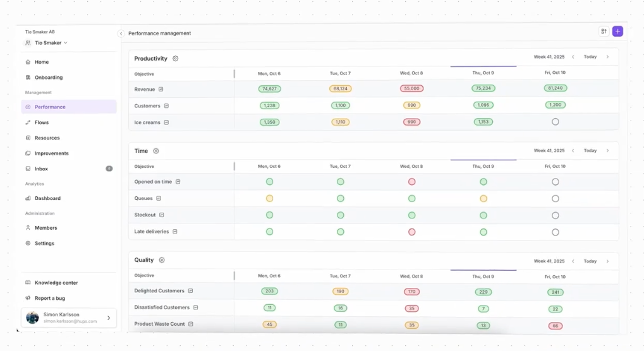The width and height of the screenshot is (644, 351).
Task: Open the sort/filter icon in header
Action: point(604,32)
